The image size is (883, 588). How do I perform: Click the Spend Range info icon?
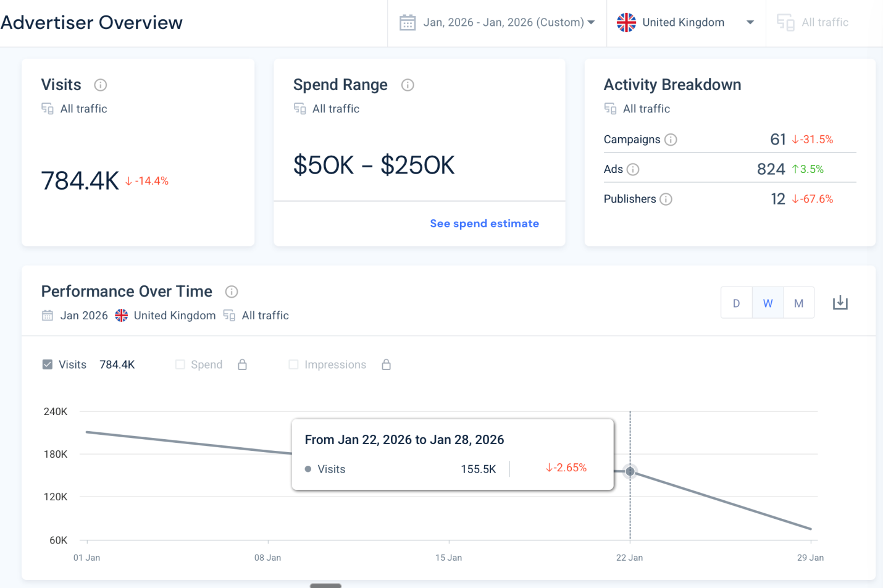click(x=408, y=85)
